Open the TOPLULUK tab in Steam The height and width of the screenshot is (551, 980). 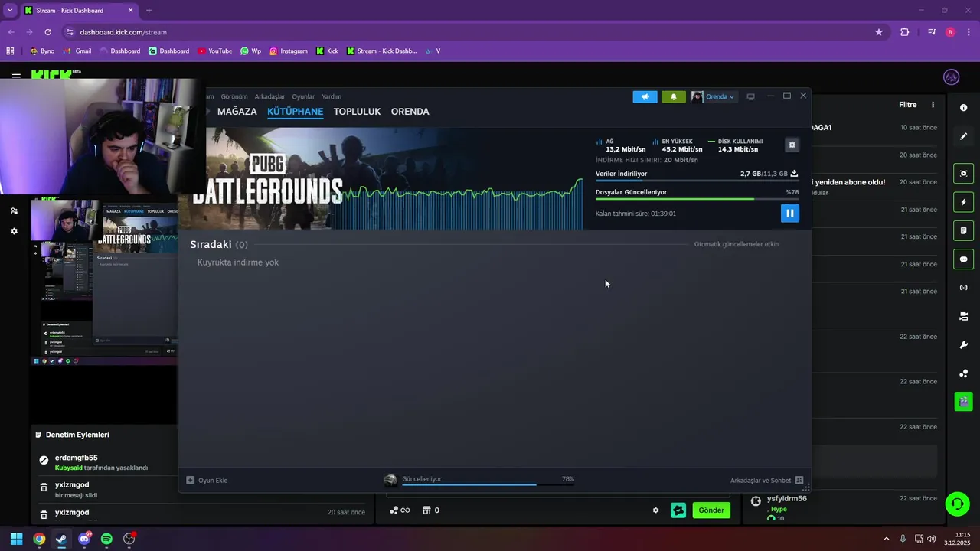point(357,112)
